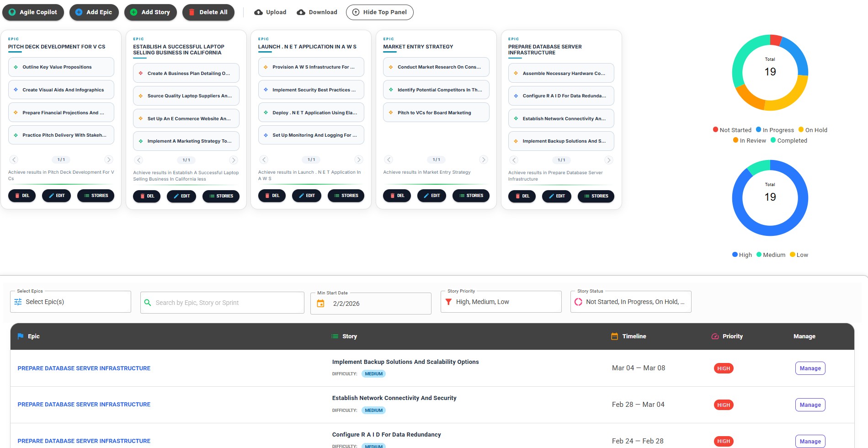Click the Story Status refresh icon
Screen dimensions: 868x448
point(578,301)
